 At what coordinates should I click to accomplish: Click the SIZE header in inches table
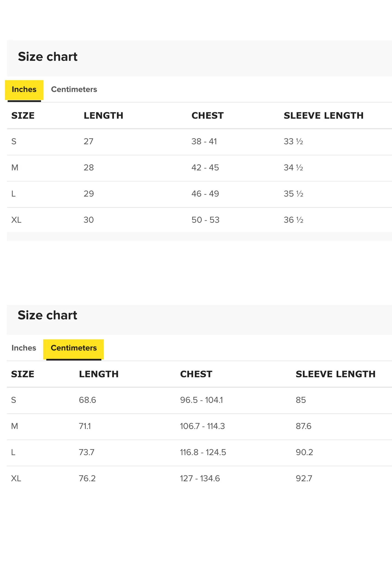(23, 115)
